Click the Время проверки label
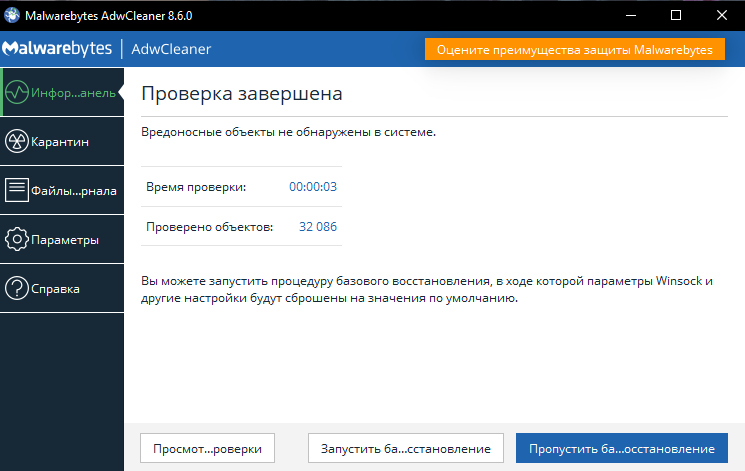The width and height of the screenshot is (745, 471). click(x=196, y=187)
